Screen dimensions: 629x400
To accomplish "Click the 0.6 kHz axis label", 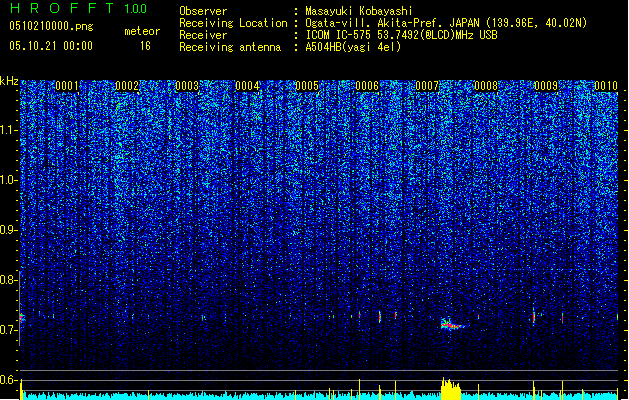I will click(x=8, y=380).
